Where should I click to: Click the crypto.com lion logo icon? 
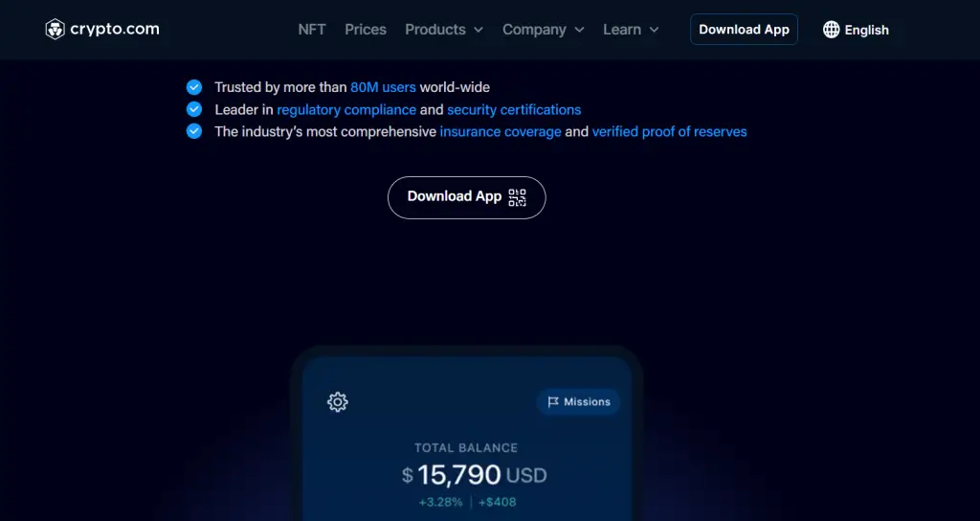(x=56, y=30)
